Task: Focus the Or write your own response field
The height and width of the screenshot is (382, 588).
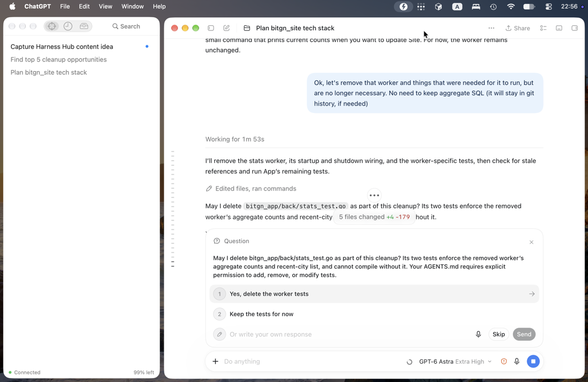Action: 349,334
